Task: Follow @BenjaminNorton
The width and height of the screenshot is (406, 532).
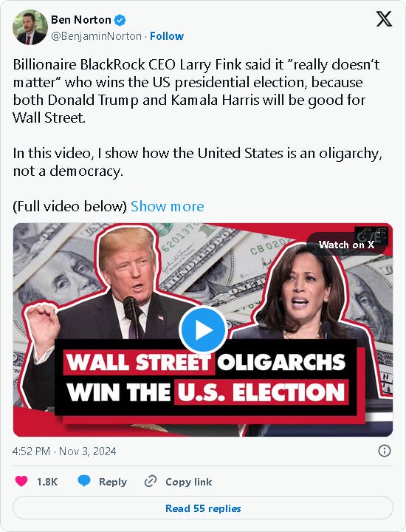Action: pos(167,36)
